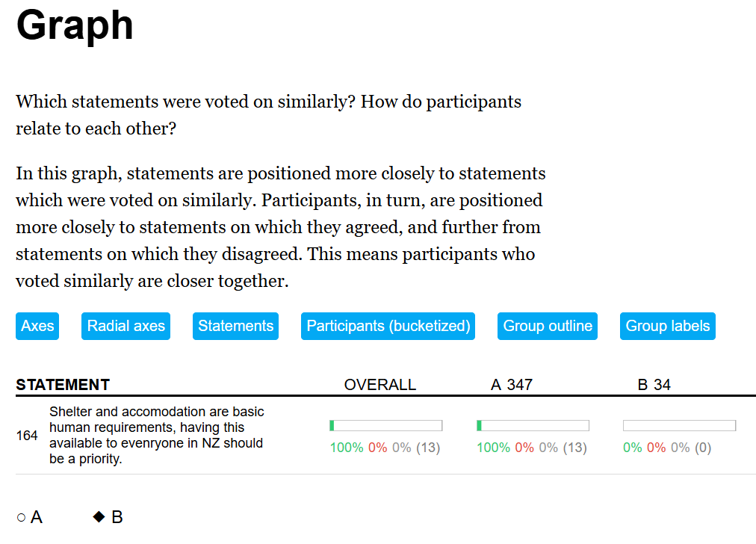Enable Group labels on graph

tap(667, 326)
